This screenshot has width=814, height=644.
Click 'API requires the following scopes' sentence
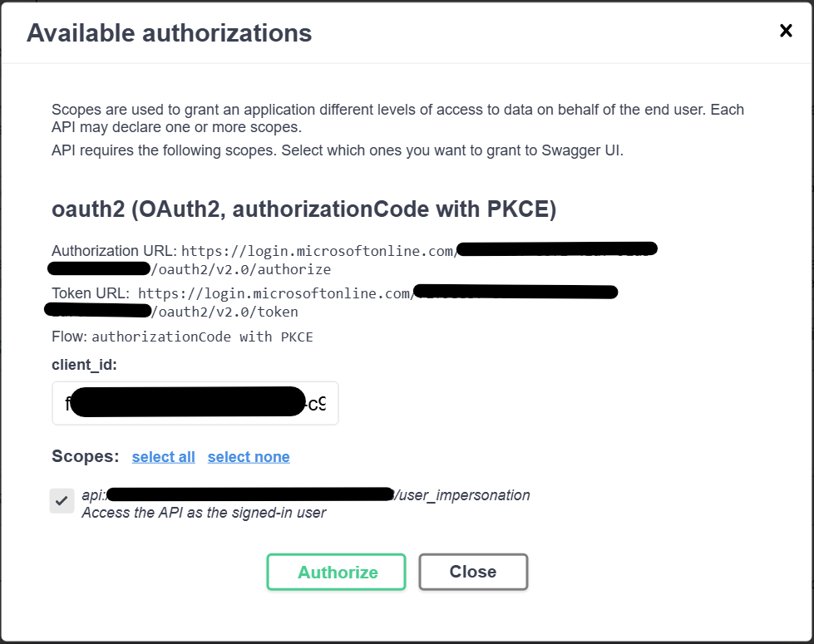coord(338,150)
